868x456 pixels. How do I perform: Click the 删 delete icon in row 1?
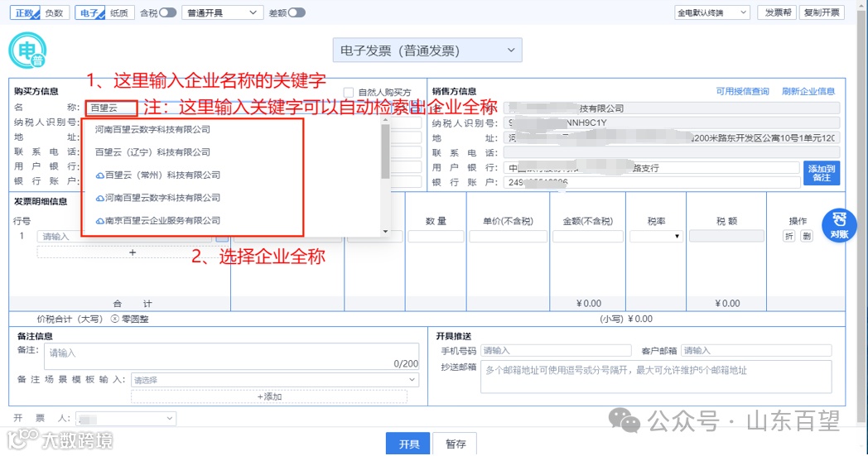pos(807,237)
